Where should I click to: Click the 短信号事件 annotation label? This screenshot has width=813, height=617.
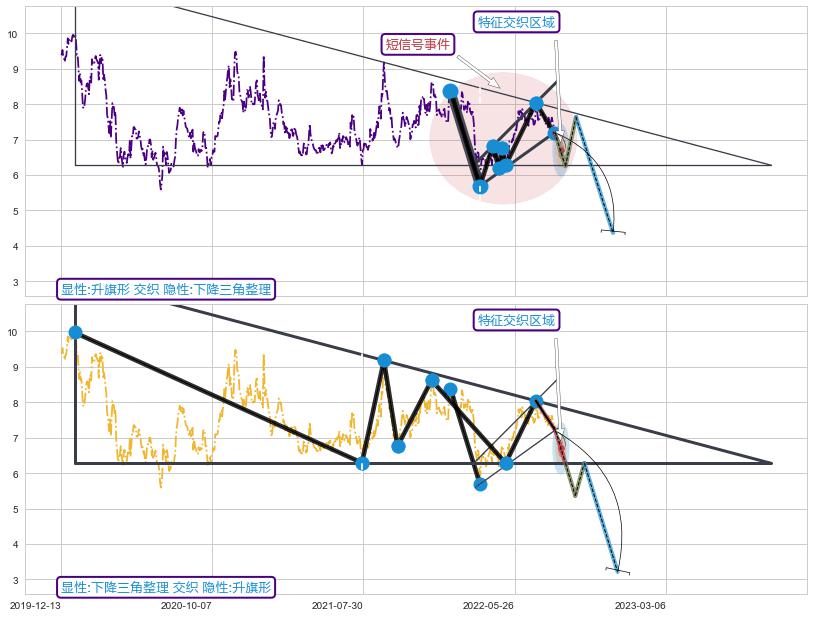tap(418, 44)
